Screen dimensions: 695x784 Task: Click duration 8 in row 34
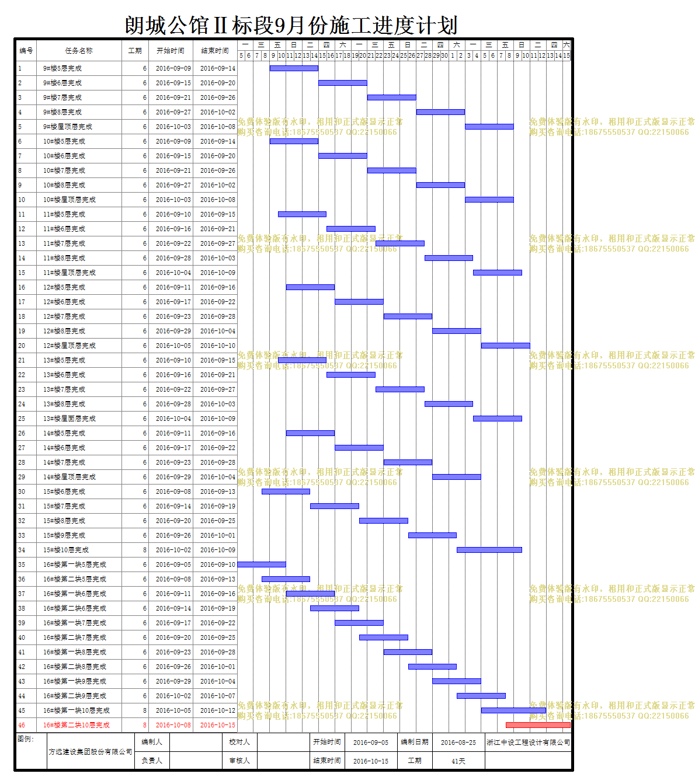point(145,550)
